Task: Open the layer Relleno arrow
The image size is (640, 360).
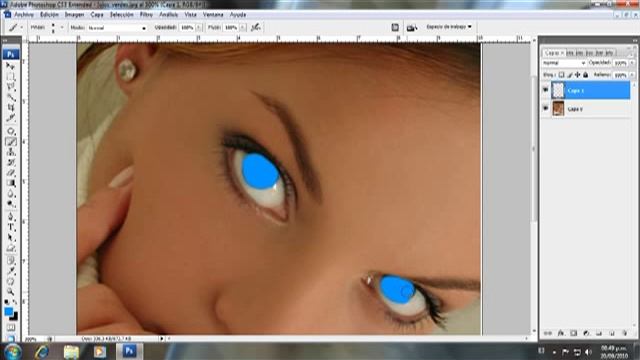Action: tap(632, 75)
